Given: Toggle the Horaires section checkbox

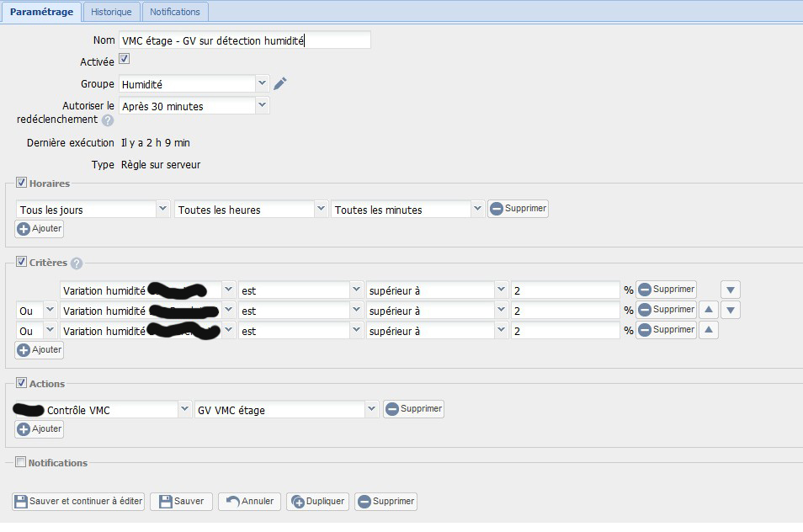Looking at the screenshot, I should [x=21, y=183].
